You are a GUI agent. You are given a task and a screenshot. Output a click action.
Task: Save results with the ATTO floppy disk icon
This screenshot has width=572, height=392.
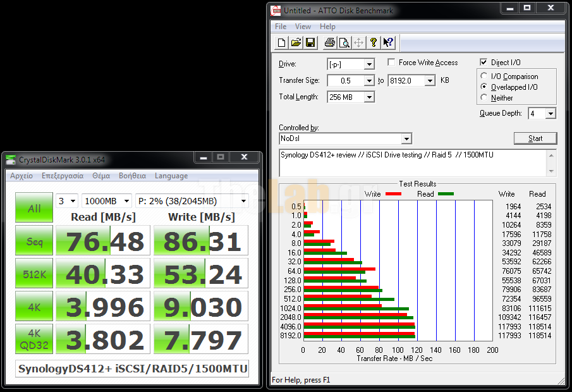click(x=310, y=43)
